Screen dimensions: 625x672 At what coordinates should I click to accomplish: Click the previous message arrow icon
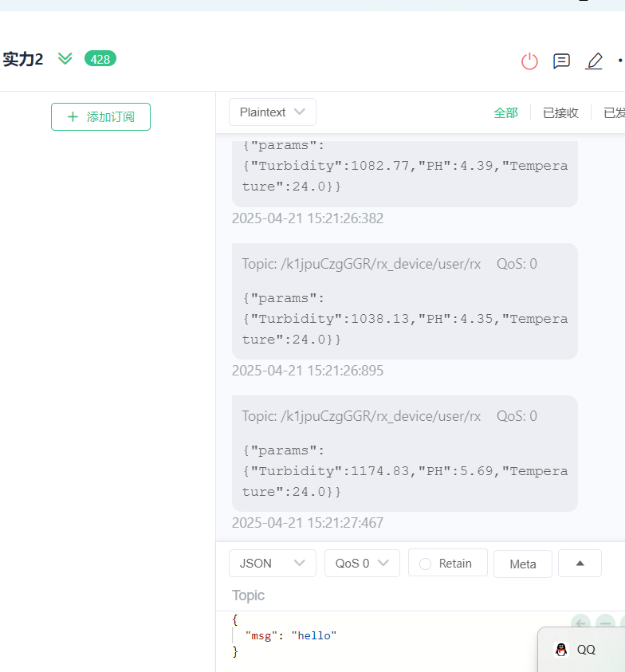[581, 623]
